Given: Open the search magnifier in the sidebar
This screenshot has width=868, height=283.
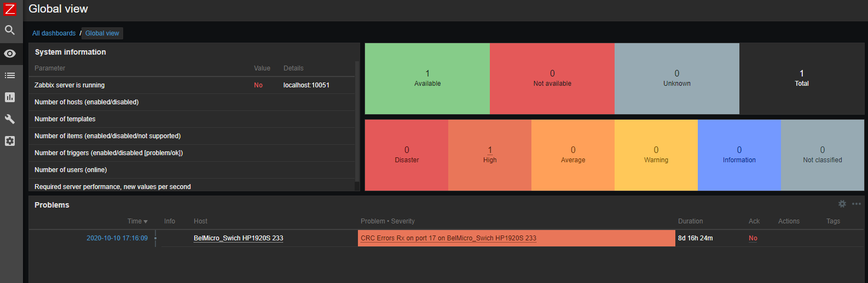Looking at the screenshot, I should click(10, 30).
